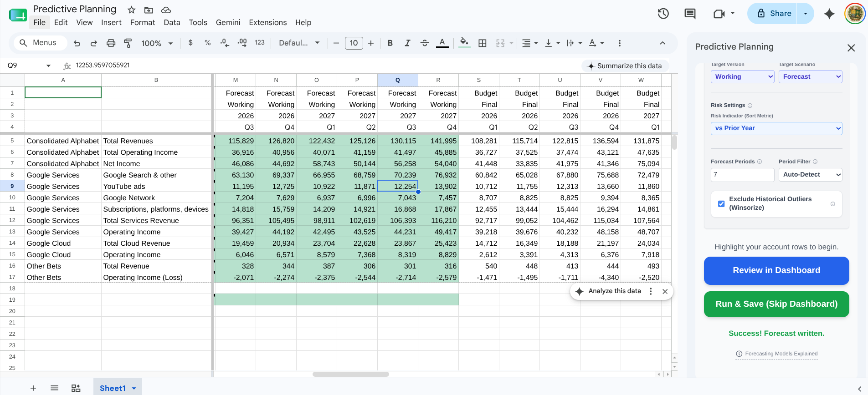The height and width of the screenshot is (395, 868).
Task: Star the Predictive Planning document
Action: click(132, 10)
